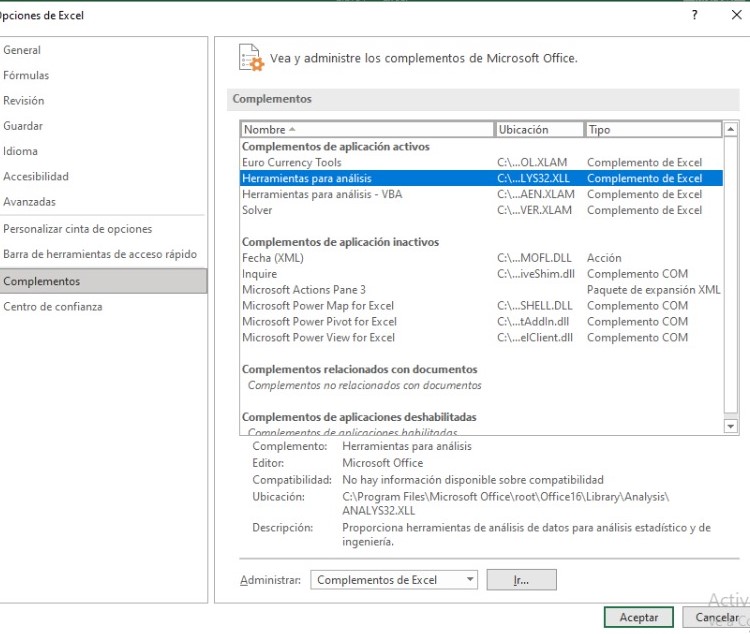Select the Solver add-in row
The height and width of the screenshot is (634, 750).
coord(481,210)
